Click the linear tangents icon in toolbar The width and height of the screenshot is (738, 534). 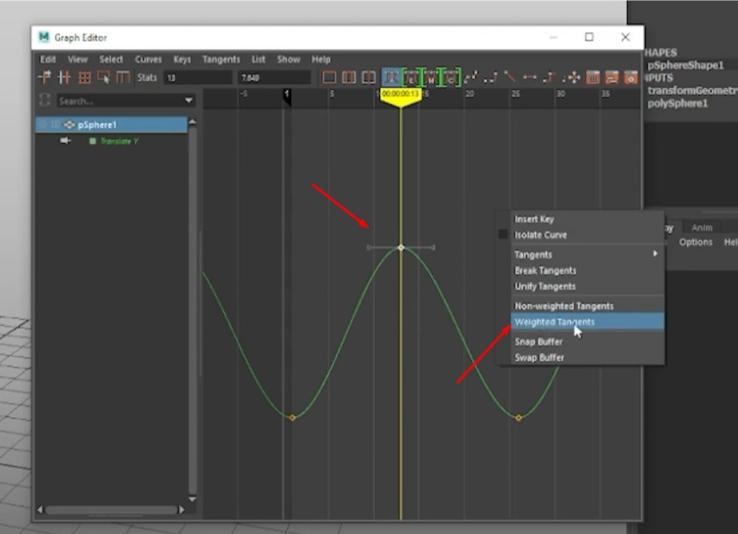pyautogui.click(x=510, y=77)
